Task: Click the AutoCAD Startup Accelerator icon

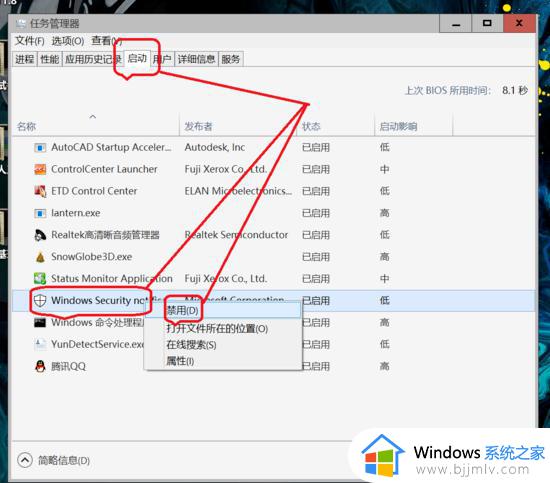Action: click(40, 148)
